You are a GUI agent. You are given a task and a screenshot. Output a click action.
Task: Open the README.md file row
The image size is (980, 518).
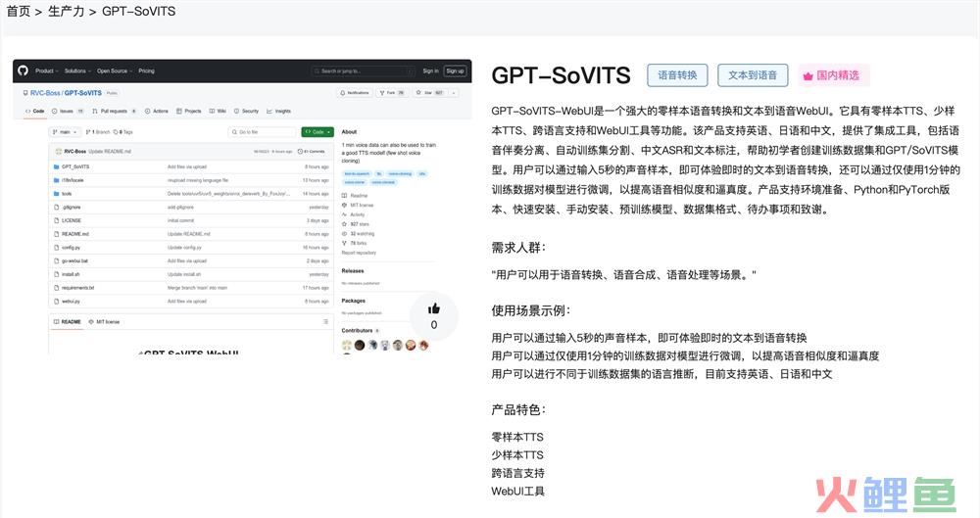[x=191, y=234]
